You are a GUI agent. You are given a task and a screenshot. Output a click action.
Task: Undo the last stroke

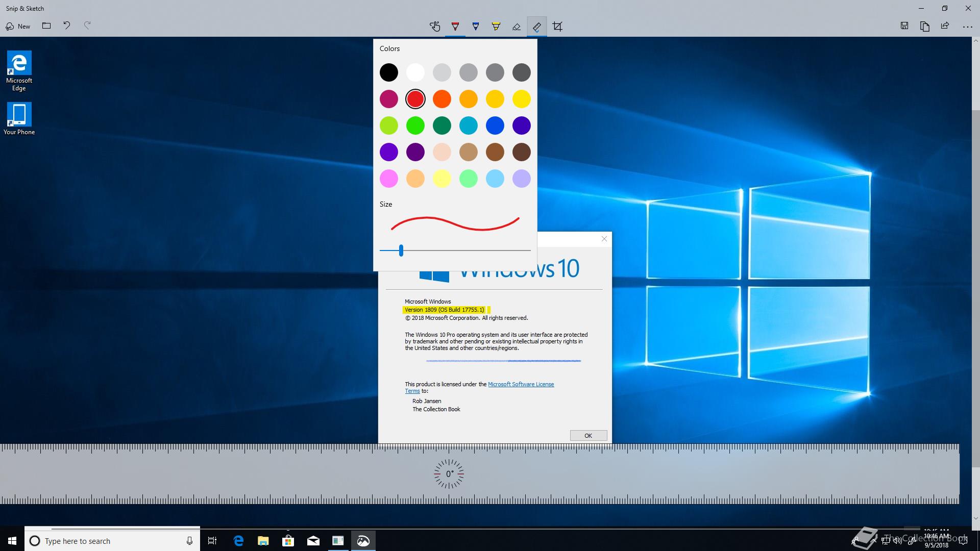[67, 26]
